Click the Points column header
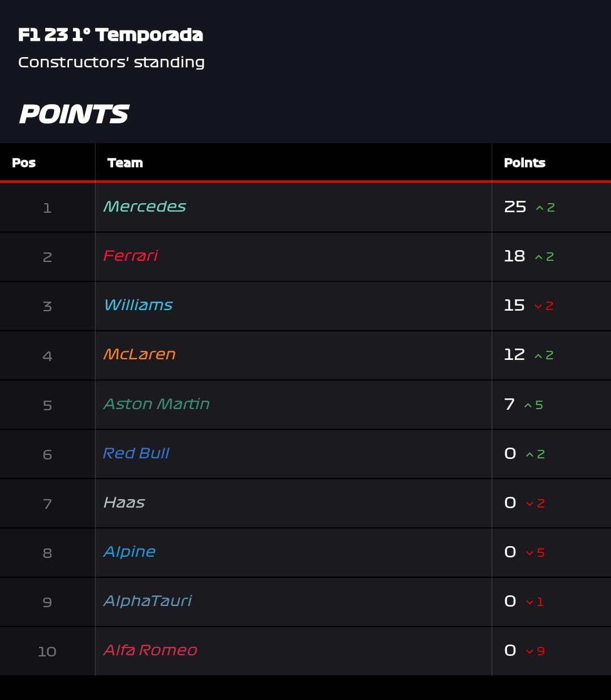 524,163
